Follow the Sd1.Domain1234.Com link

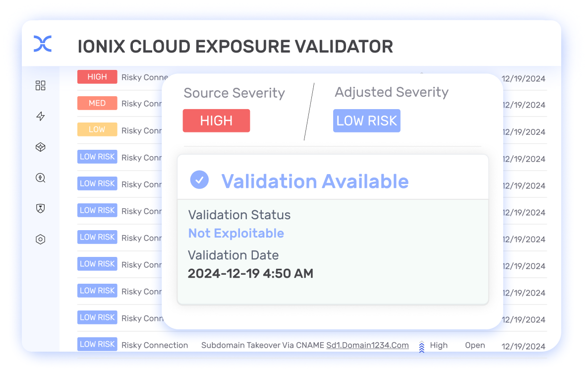point(367,345)
